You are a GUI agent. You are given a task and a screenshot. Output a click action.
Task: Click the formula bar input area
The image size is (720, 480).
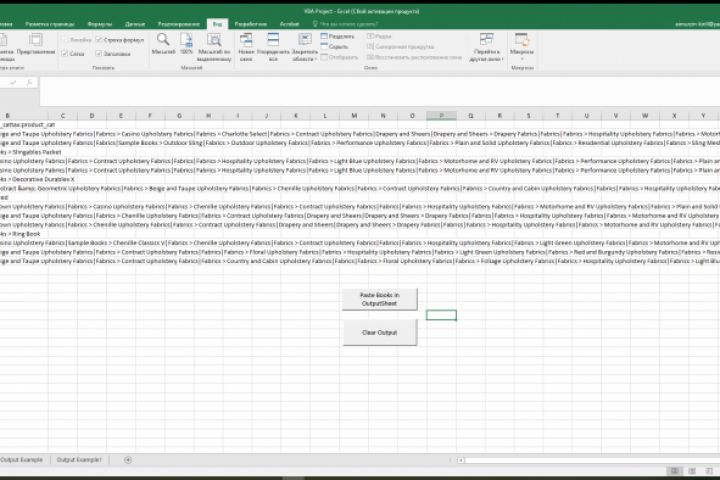[379, 91]
